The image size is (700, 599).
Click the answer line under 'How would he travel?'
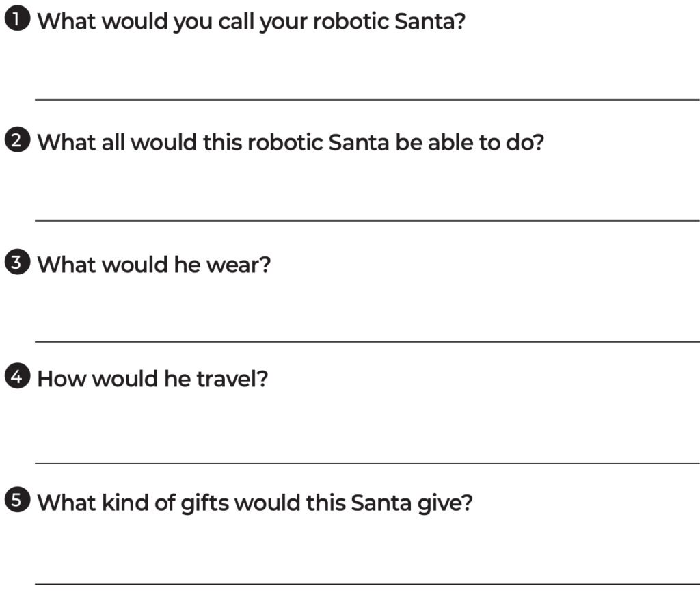pos(367,463)
